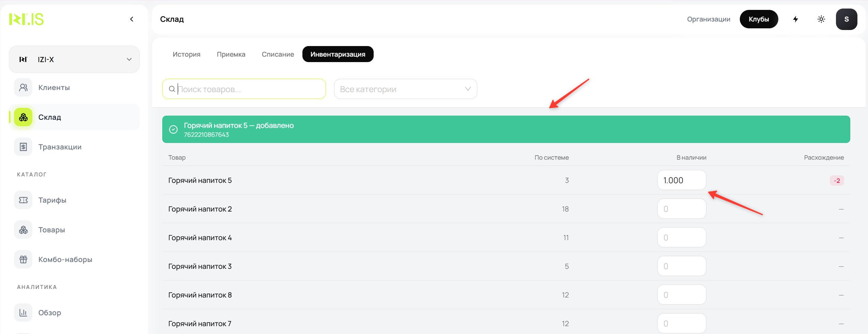Screen dimensions: 868x334
Task: Click the Горячий напиток 5 product name
Action: click(x=200, y=180)
